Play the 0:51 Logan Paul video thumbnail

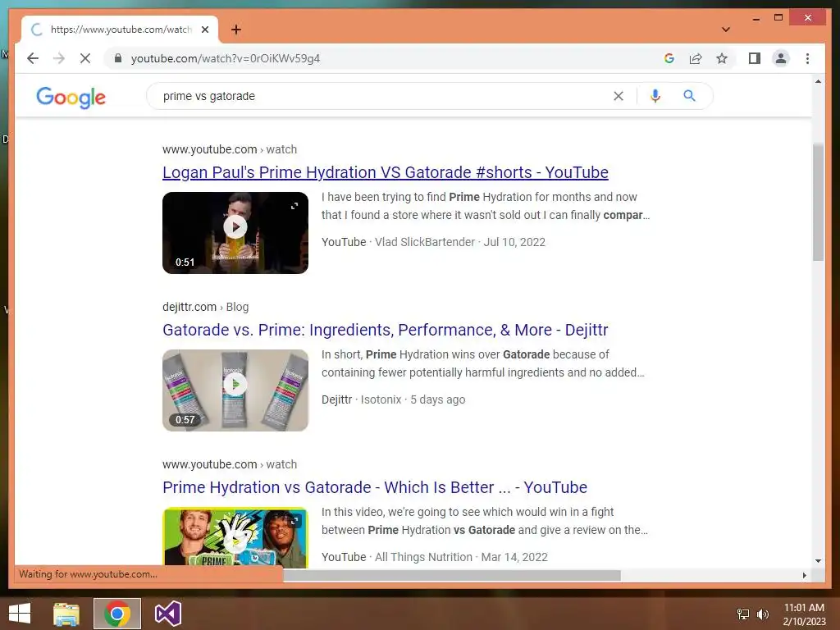235,226
